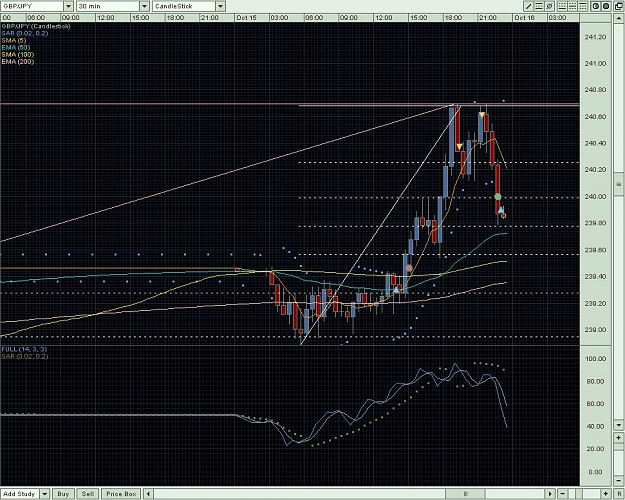
Task: Click the vertical scrollbar down arrow
Action: (x=619, y=425)
